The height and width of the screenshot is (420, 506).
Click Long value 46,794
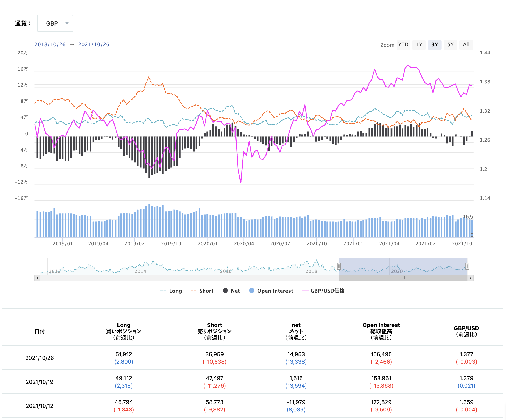coord(124,402)
